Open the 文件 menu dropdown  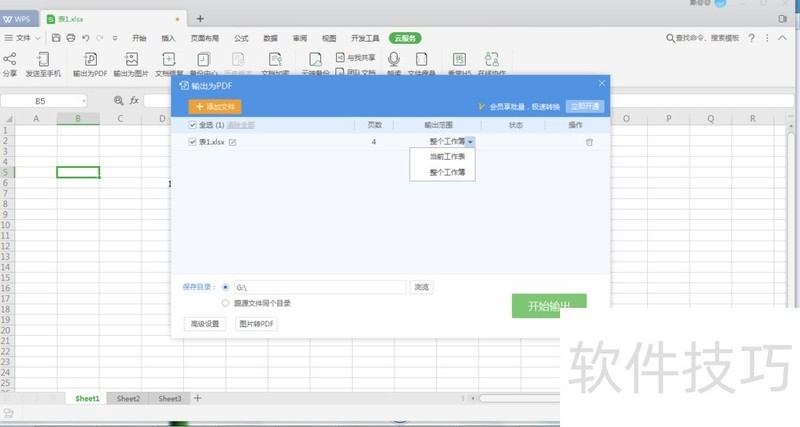24,37
